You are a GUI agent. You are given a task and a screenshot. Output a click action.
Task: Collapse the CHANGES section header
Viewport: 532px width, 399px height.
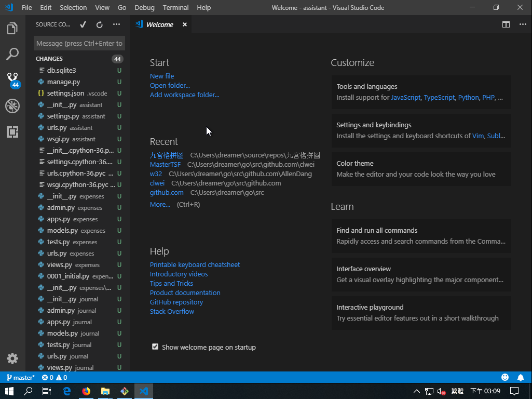49,59
